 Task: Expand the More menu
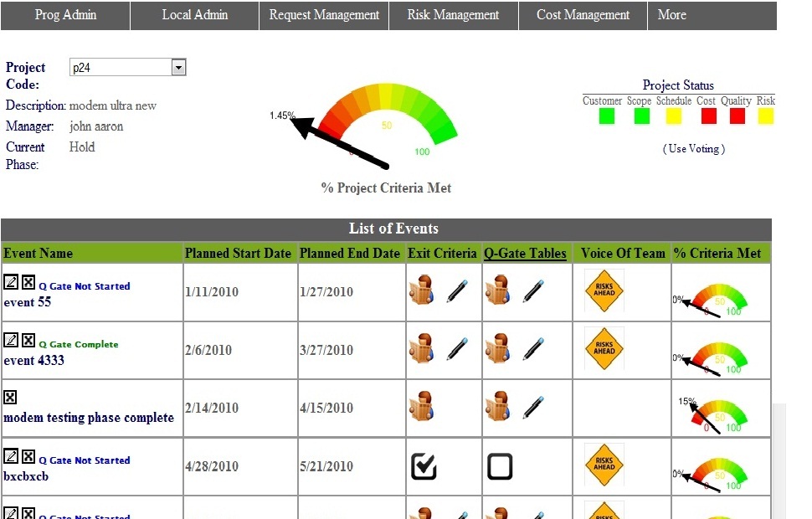tap(671, 15)
